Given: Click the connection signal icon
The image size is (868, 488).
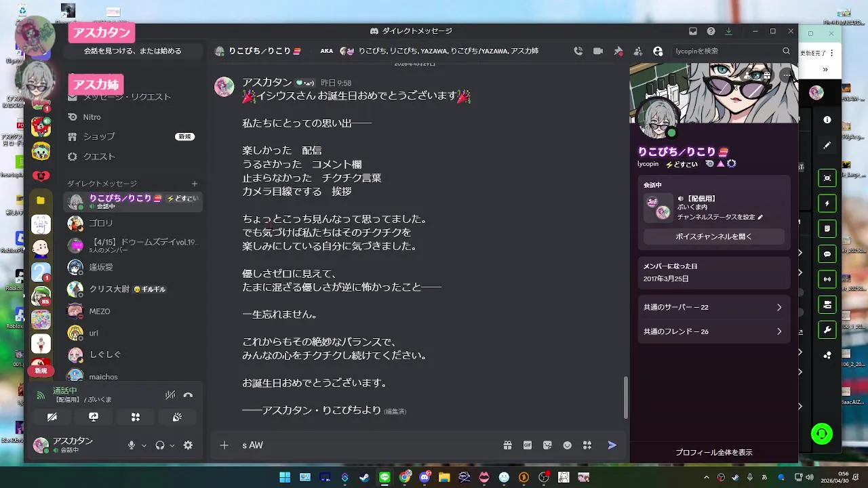Looking at the screenshot, I should pyautogui.click(x=41, y=395).
